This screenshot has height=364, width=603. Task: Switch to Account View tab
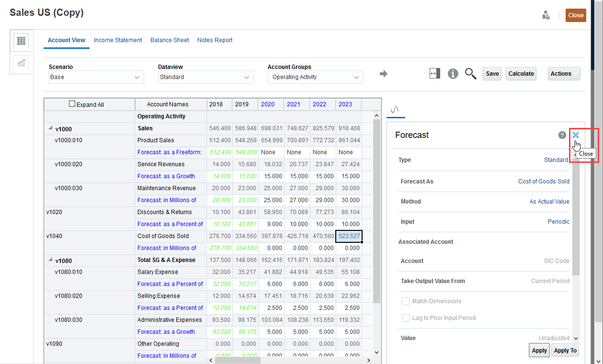[67, 40]
